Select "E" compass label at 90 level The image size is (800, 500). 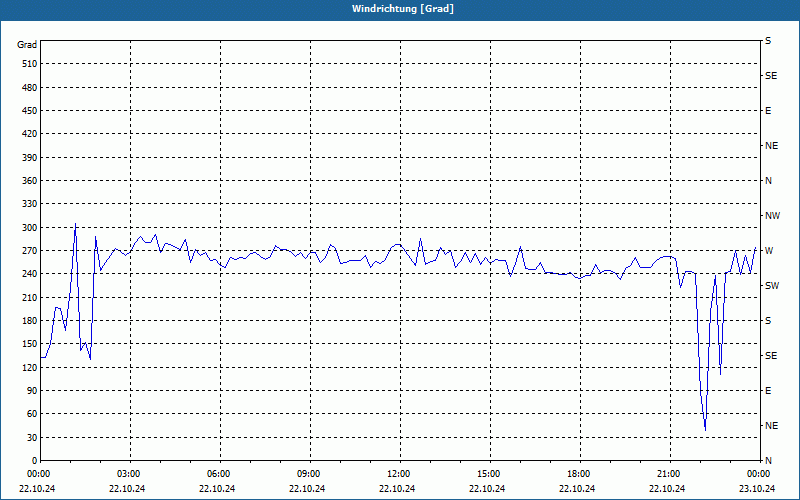click(x=768, y=391)
